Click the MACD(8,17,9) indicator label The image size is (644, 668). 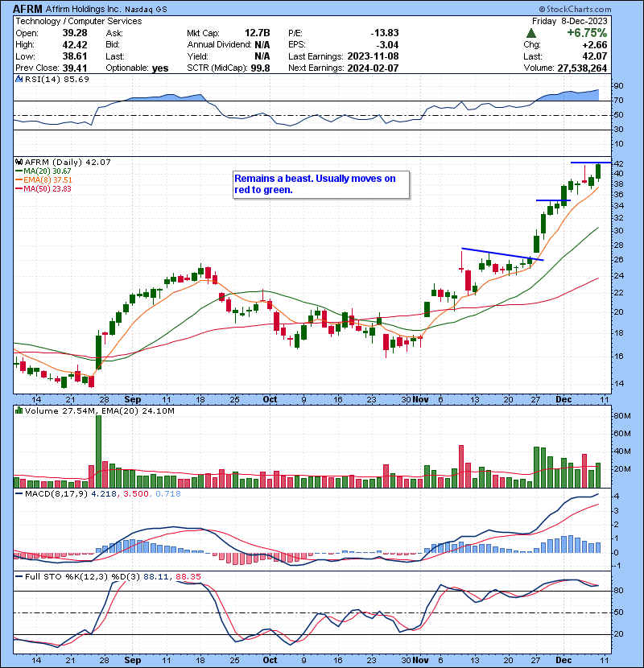coord(56,494)
